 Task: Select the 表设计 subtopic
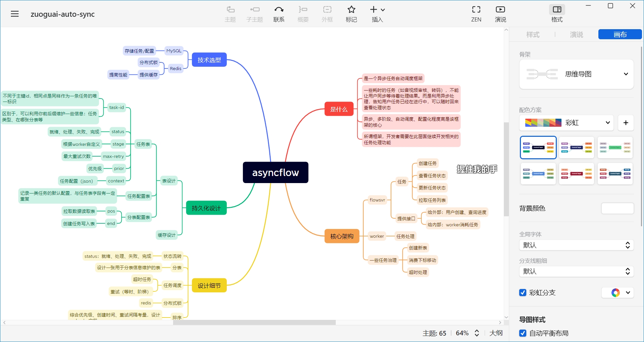[x=169, y=181]
